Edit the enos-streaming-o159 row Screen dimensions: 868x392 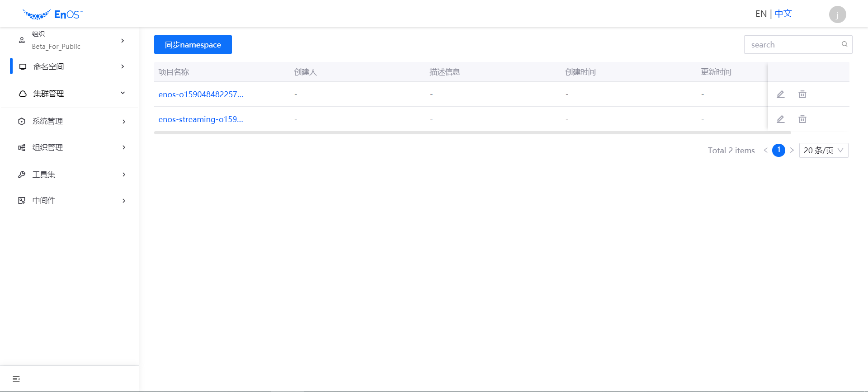[x=781, y=119]
